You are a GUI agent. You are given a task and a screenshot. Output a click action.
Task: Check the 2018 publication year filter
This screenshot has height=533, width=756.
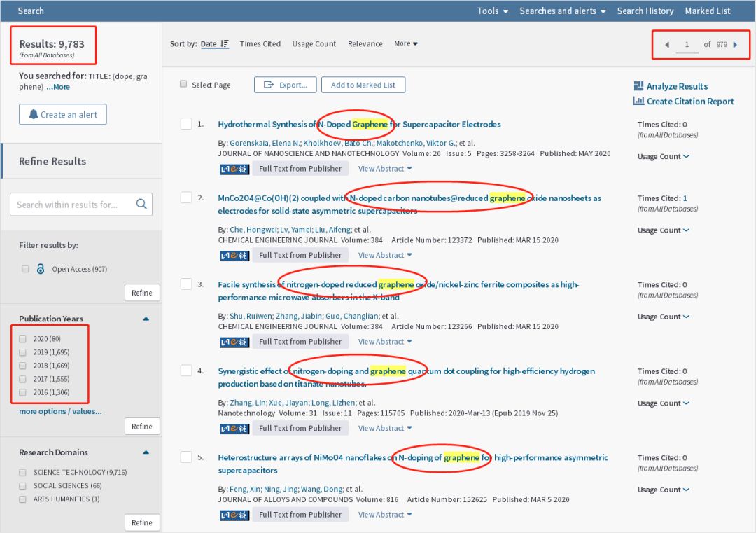tap(22, 366)
